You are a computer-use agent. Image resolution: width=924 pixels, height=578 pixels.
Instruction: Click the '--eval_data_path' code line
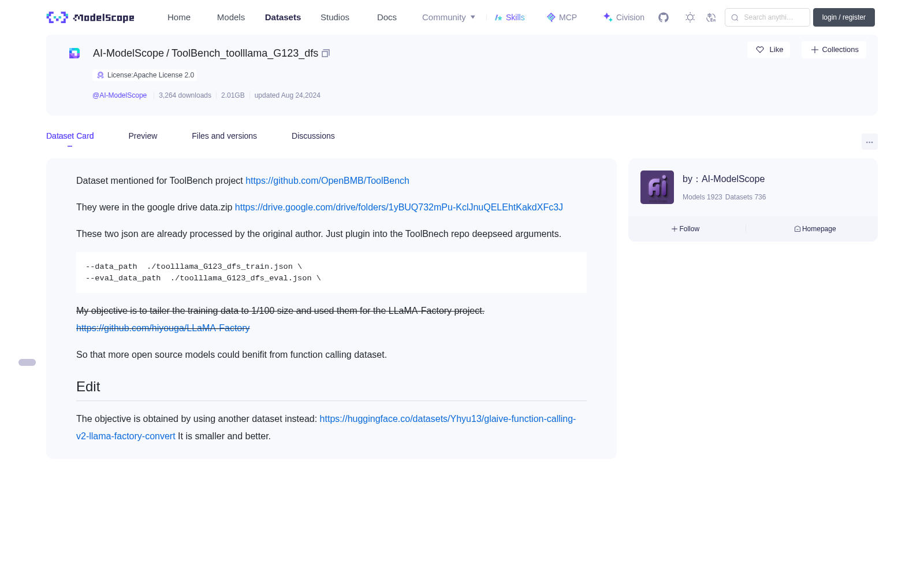pos(203,278)
